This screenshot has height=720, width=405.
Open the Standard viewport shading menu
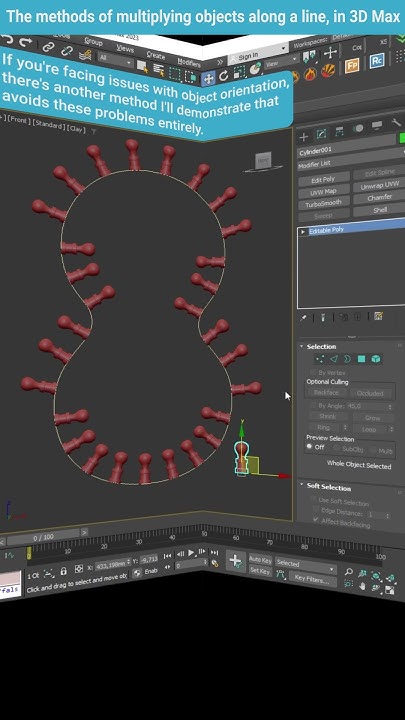(48, 124)
